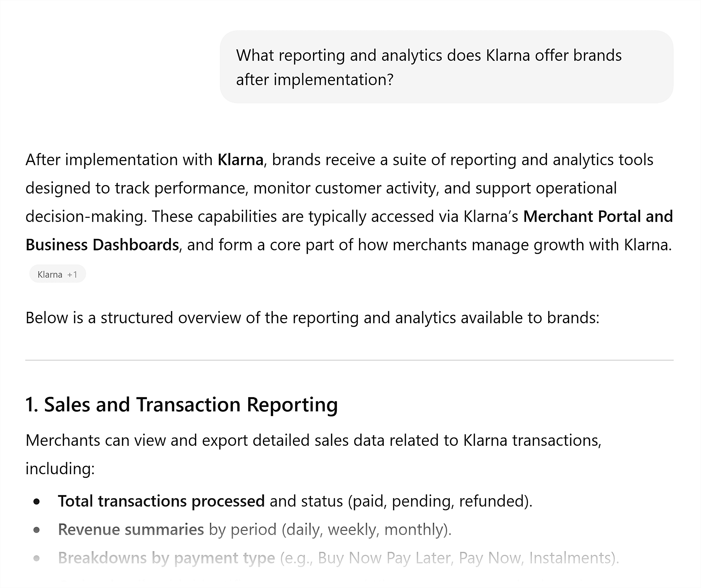This screenshot has height=588, width=701.
Task: Click the (paid, pending, refunded) status text
Action: (x=440, y=501)
